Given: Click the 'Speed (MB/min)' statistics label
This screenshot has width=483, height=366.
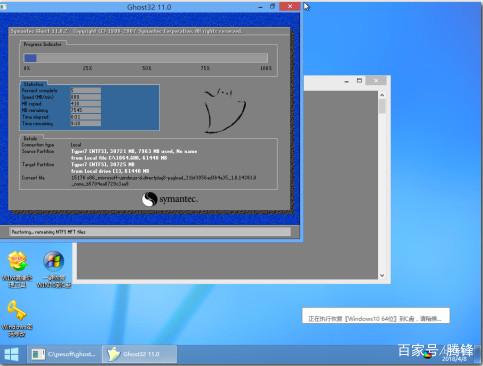Looking at the screenshot, I should (38, 97).
